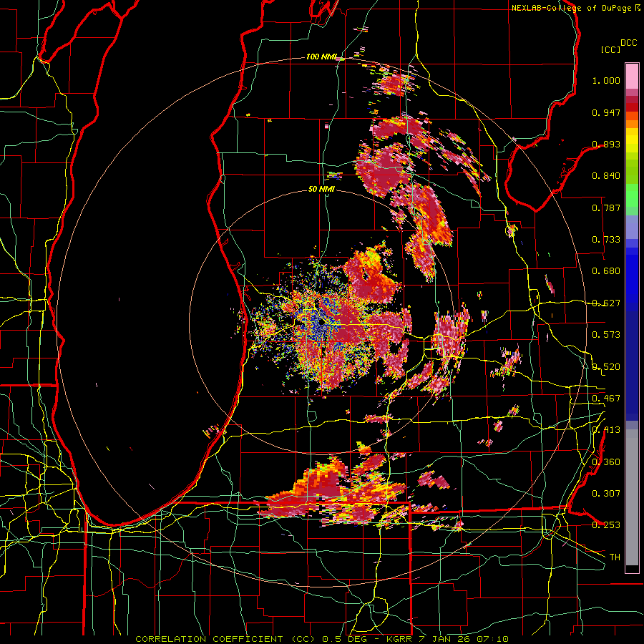Click the 50 NMI range ring label
The image size is (644, 644).
tap(321, 189)
